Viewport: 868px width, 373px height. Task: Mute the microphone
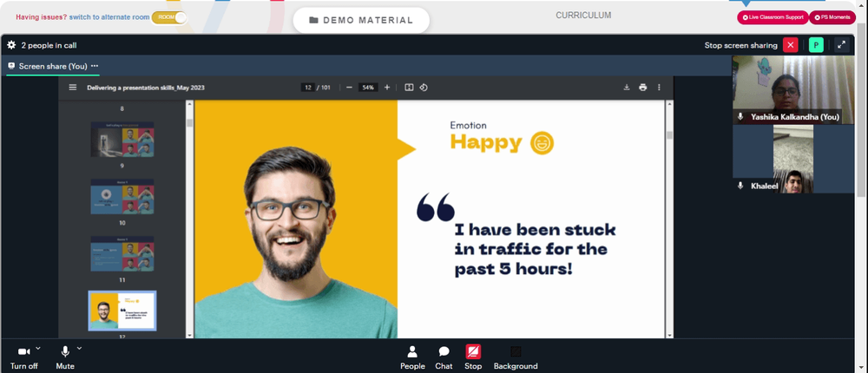click(x=65, y=357)
